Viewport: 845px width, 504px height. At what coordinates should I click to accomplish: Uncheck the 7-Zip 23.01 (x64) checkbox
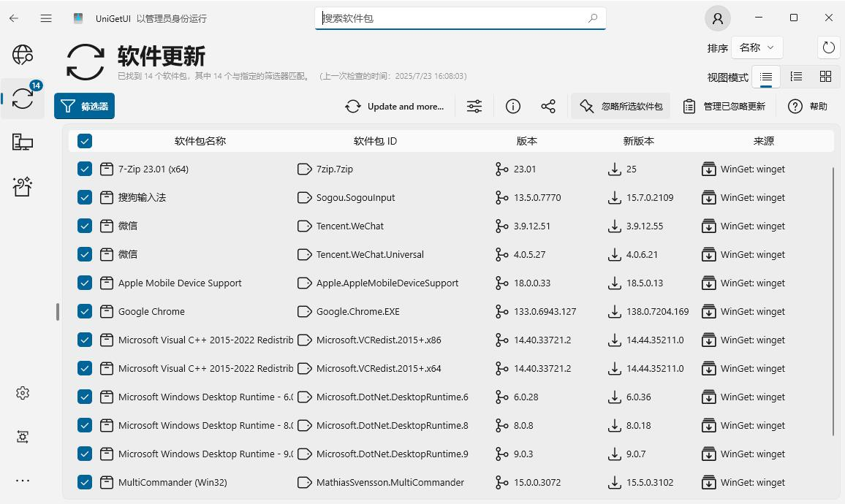point(85,169)
